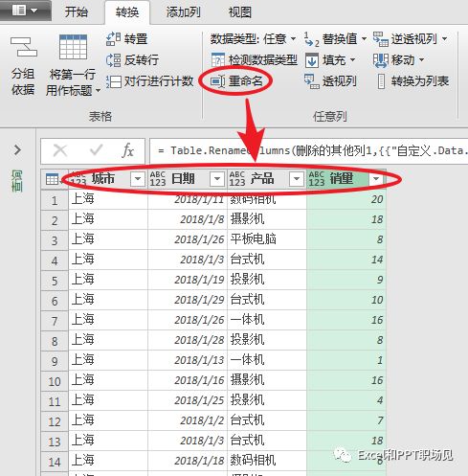
Task: Expand the 填充 dropdown arrow
Action: coord(352,59)
